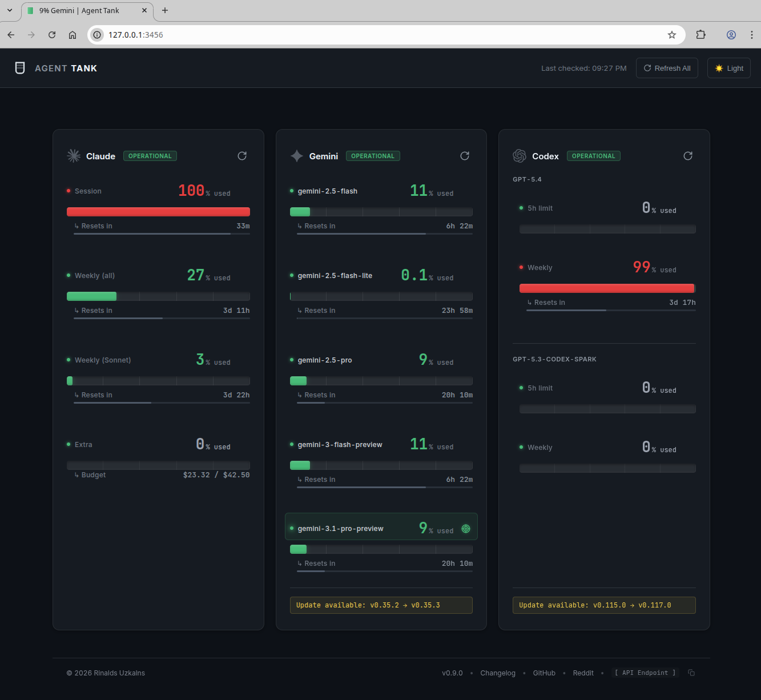Open the Claude OPERATIONAL status badge
The width and height of the screenshot is (761, 700).
point(150,155)
